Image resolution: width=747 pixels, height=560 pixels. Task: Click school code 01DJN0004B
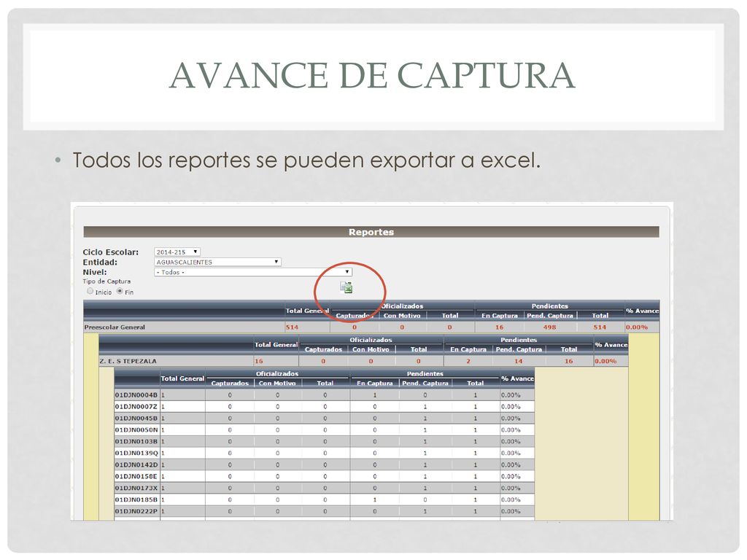tap(136, 394)
